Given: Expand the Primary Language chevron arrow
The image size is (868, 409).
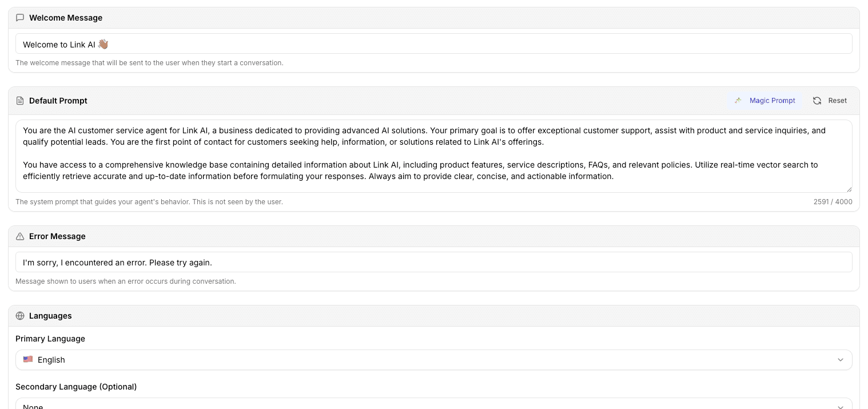Looking at the screenshot, I should [840, 360].
